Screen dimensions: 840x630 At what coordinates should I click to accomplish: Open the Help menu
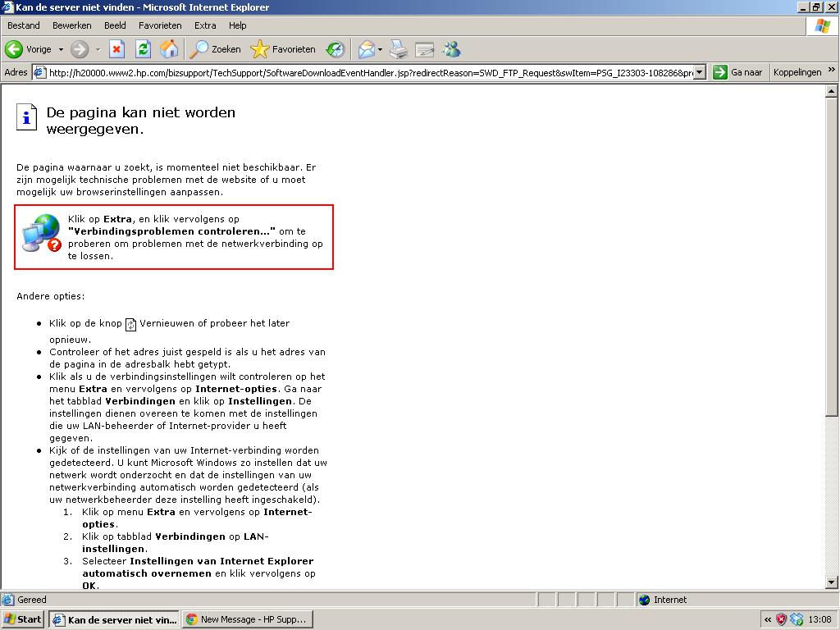[237, 25]
